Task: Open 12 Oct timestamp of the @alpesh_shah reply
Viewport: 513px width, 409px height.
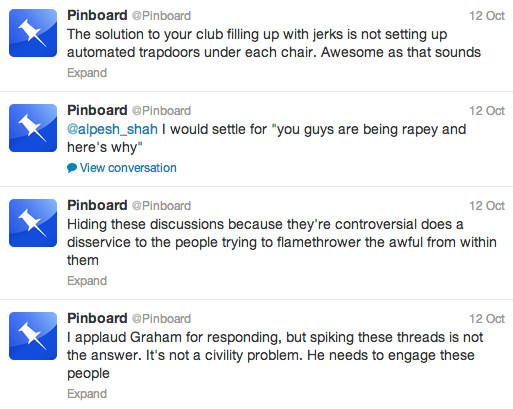Action: point(487,111)
